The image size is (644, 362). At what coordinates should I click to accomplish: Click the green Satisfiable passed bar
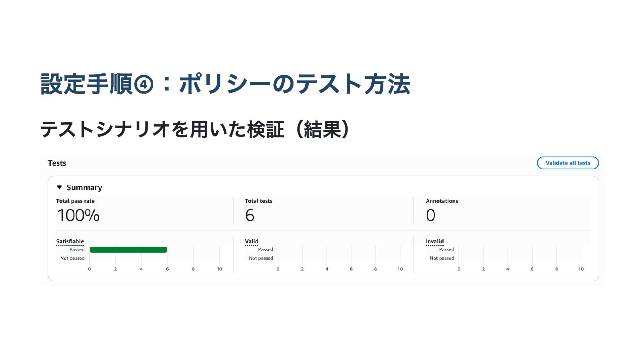[x=128, y=250]
